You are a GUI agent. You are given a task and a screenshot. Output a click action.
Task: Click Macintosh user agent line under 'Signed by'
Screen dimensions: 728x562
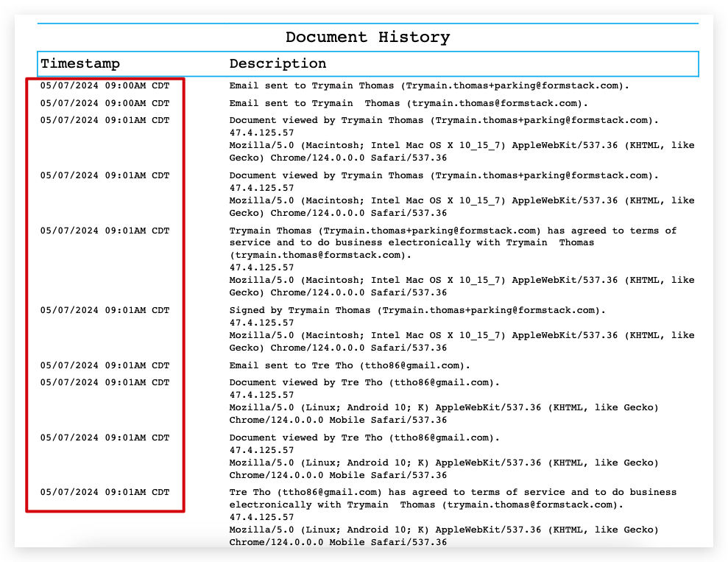pyautogui.click(x=462, y=335)
